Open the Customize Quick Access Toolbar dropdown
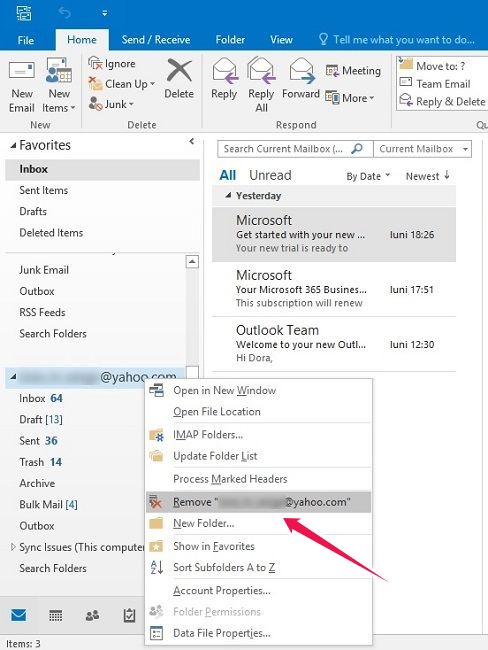This screenshot has width=488, height=650. coord(105,14)
